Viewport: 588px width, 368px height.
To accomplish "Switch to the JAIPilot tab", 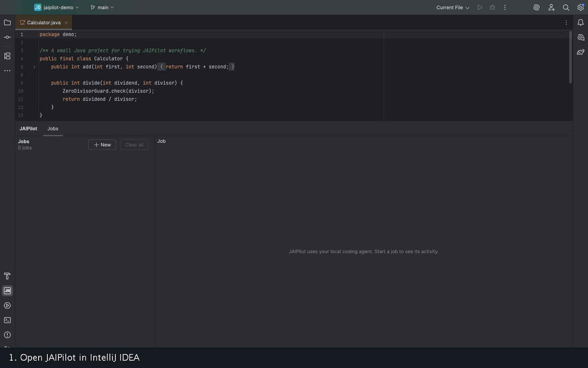I will (x=28, y=129).
